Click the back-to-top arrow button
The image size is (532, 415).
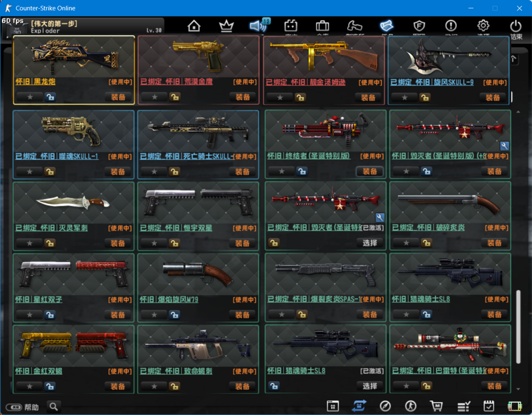point(514,60)
